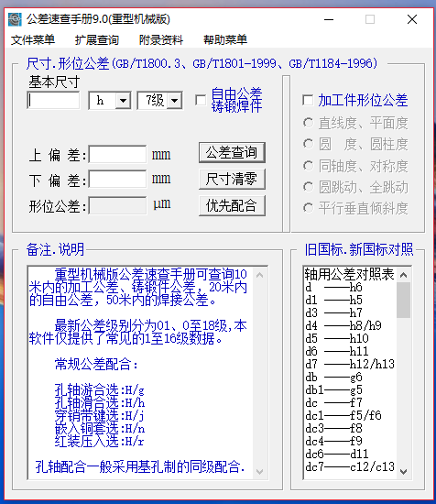Click scroll-down arrow of 轴用公差对照表 list
436x504 pixels.
404,471
